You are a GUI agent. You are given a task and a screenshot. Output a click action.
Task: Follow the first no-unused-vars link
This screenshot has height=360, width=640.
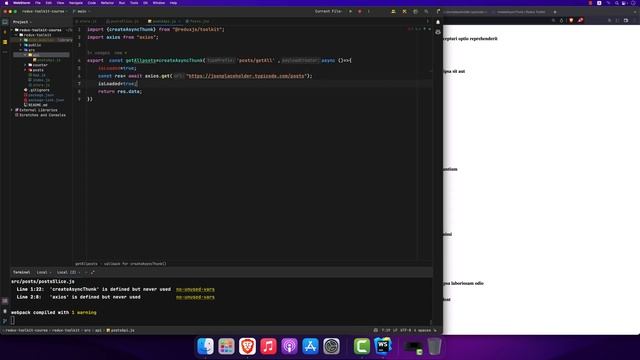(195, 289)
